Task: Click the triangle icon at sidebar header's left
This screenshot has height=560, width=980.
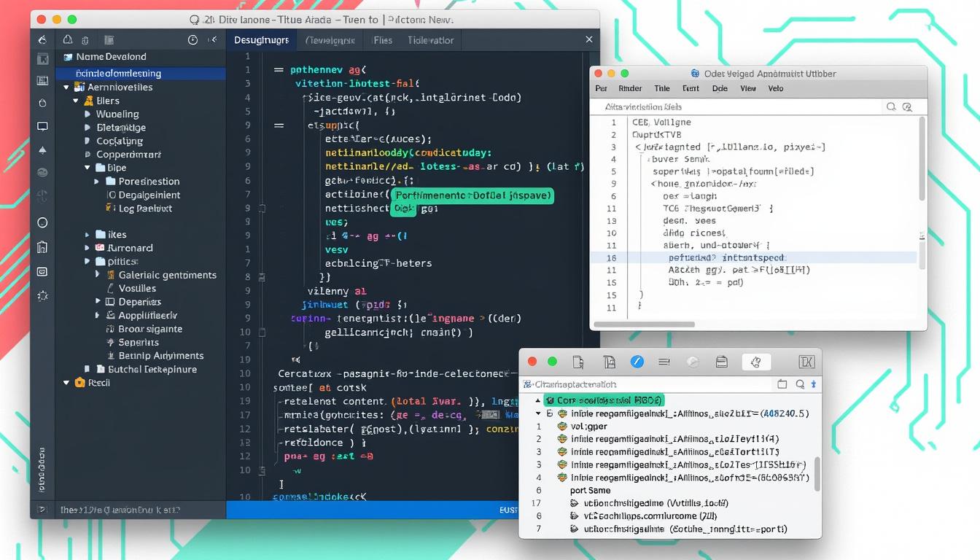Action: pos(68,40)
